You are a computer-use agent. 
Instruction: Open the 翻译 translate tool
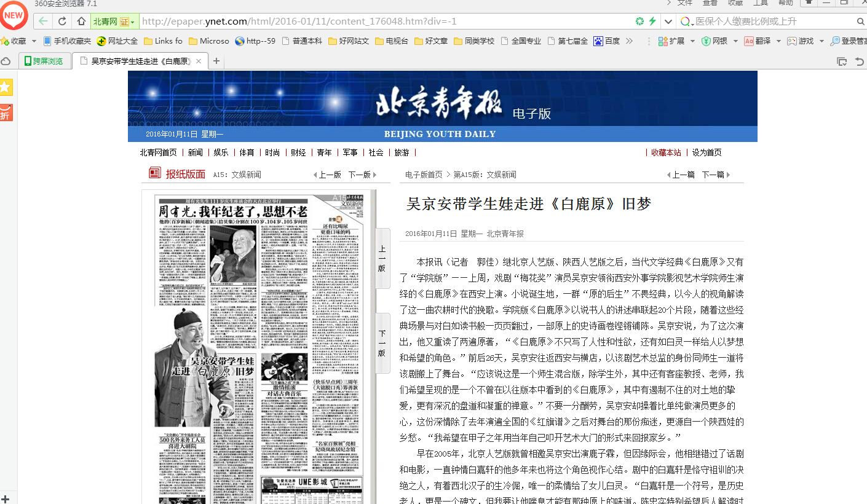pos(758,41)
